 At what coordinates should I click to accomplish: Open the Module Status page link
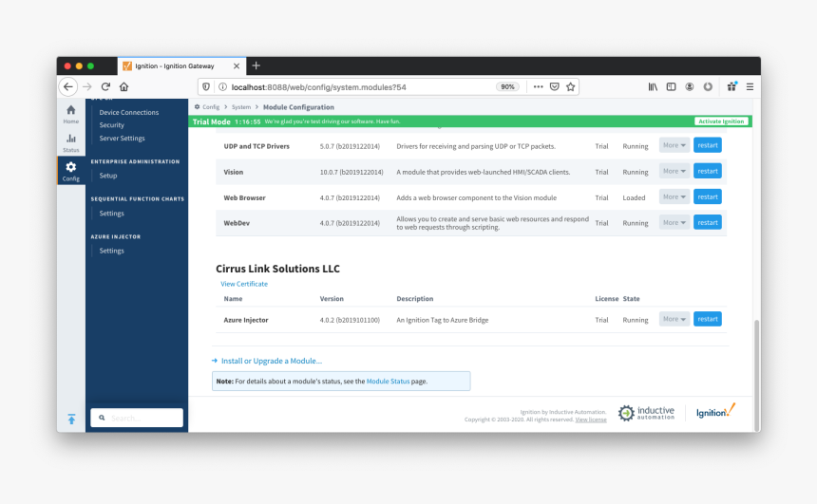(388, 382)
